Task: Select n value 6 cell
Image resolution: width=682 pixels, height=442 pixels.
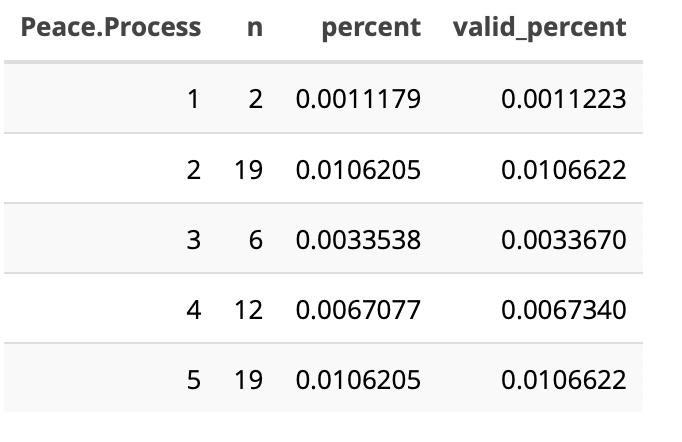Action: click(255, 240)
